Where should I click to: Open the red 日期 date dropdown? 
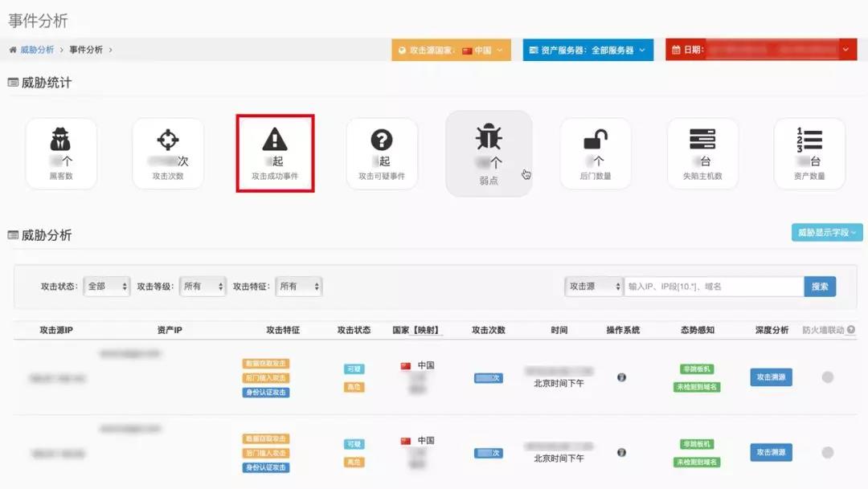(761, 50)
